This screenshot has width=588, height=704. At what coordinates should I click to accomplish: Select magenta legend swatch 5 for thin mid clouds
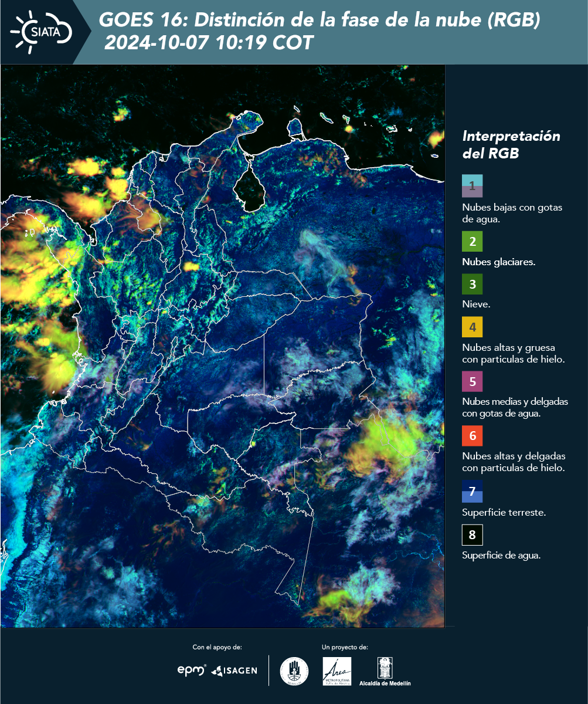tap(472, 381)
